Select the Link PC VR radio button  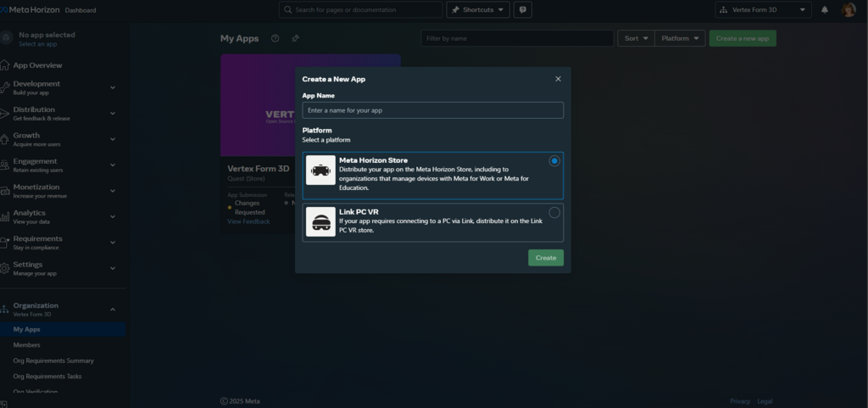pyautogui.click(x=554, y=213)
